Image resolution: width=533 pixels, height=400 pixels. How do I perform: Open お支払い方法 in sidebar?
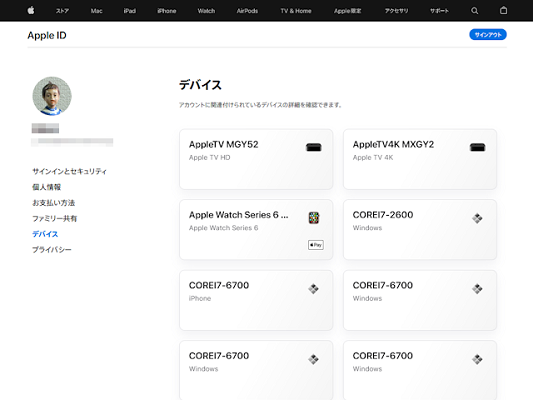[x=53, y=203]
